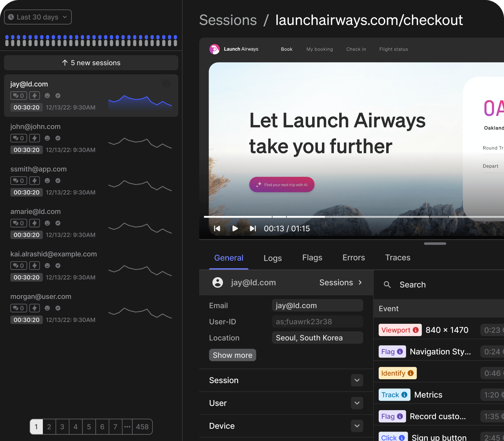This screenshot has height=441, width=504.
Task: Click the Launch Airways logo
Action: click(x=215, y=49)
